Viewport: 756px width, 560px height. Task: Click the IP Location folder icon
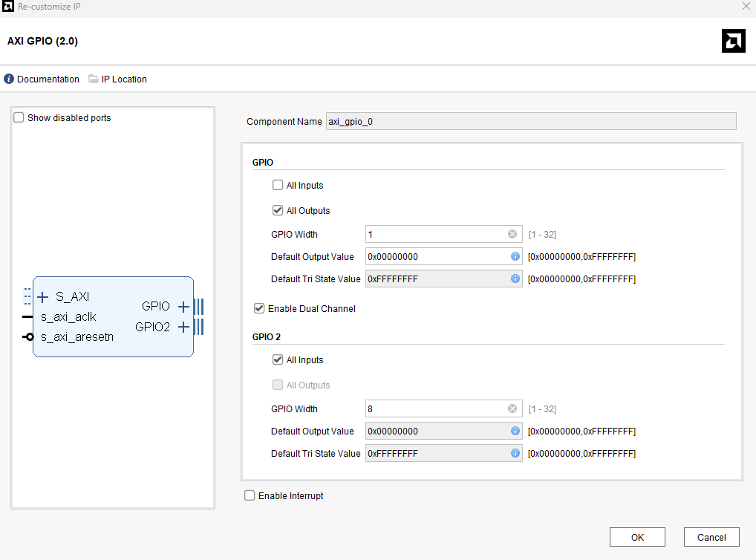tap(93, 79)
